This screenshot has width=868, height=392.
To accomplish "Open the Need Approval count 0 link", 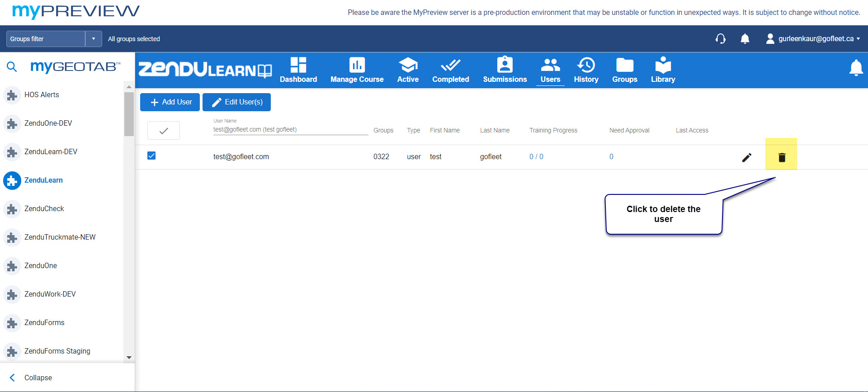I will (x=611, y=157).
